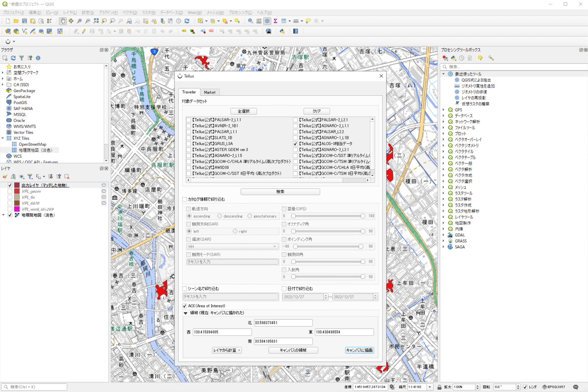The image size is (588, 392).
Task: Create new project with blank page icon
Action: 8,21
